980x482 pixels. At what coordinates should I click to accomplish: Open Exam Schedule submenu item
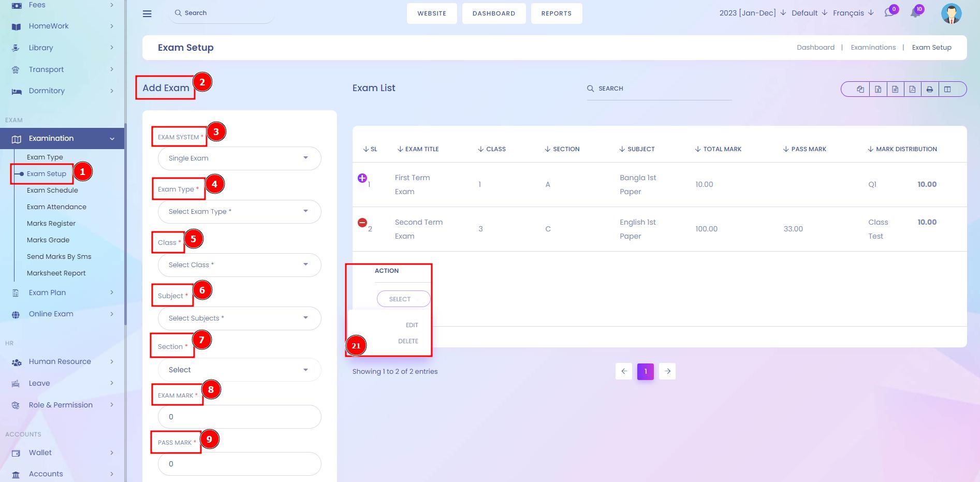52,191
